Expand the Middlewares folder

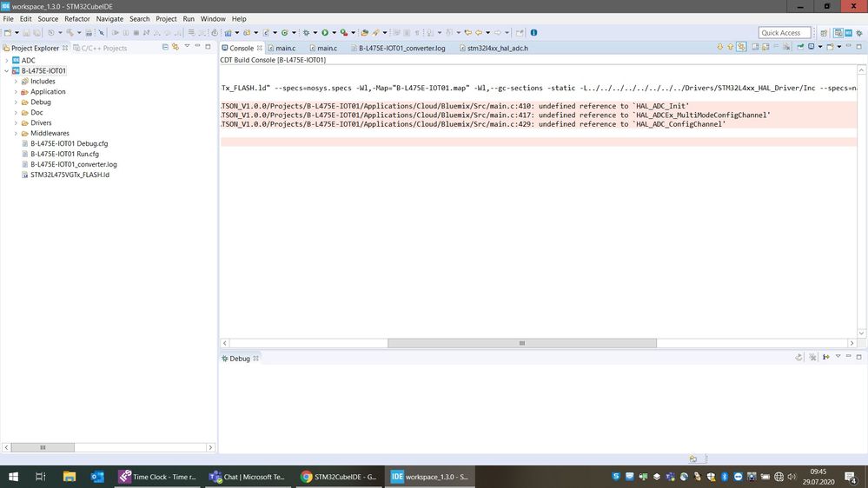click(x=16, y=134)
